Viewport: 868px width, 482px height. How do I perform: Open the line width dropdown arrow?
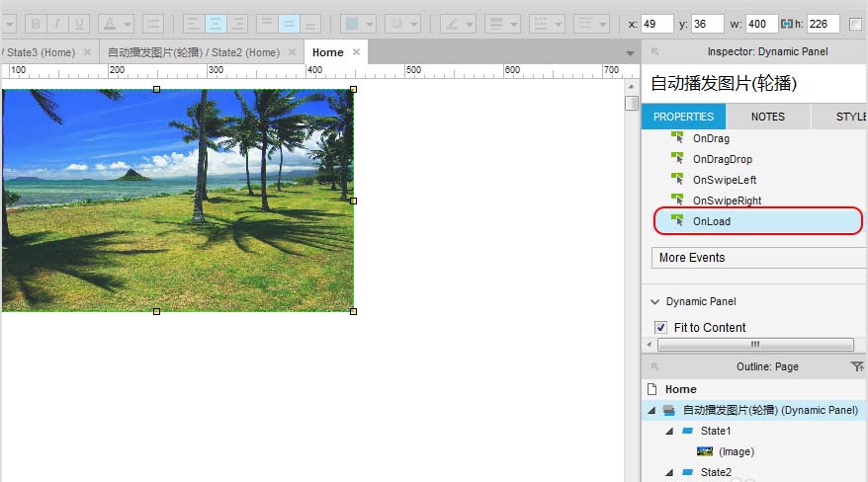pos(514,25)
